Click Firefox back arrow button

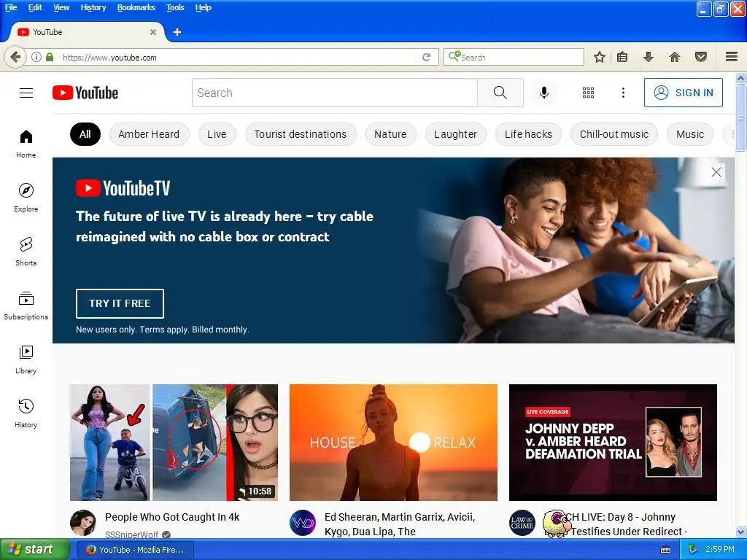click(x=15, y=57)
